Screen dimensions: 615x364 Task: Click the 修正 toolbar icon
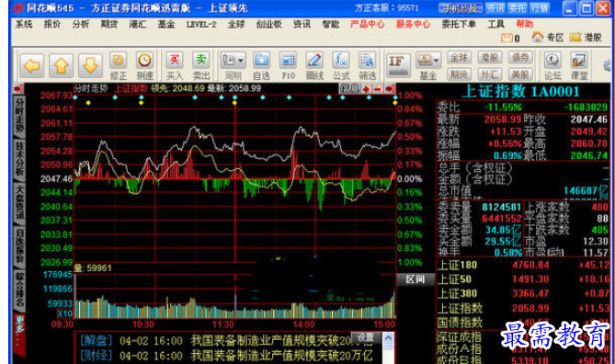[118, 65]
